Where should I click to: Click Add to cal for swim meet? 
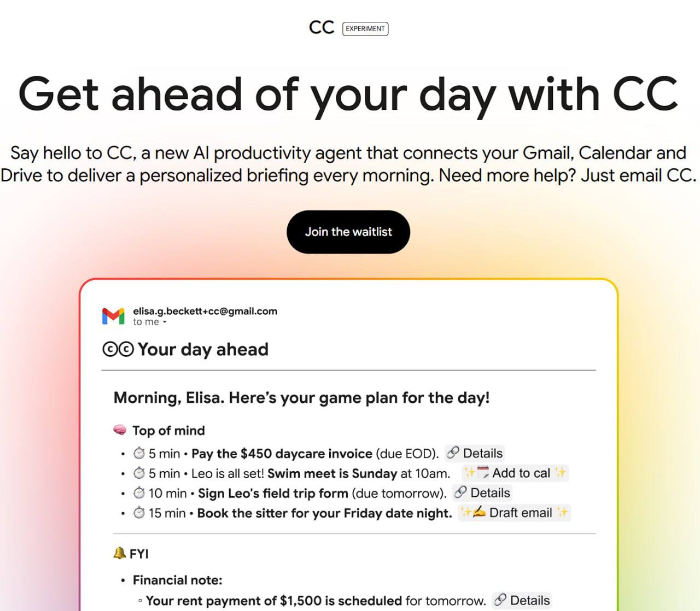[515, 473]
